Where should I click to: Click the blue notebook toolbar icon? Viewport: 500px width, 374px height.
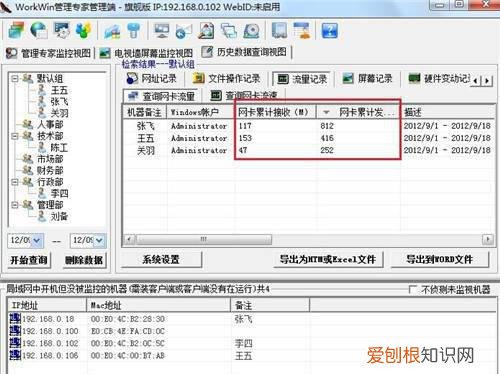(x=279, y=30)
